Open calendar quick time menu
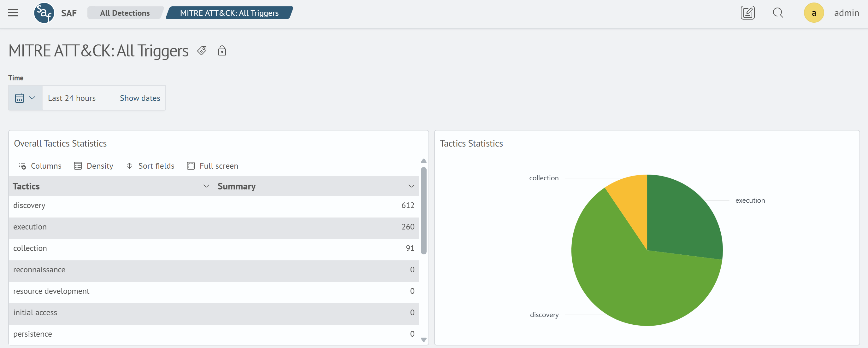The width and height of the screenshot is (868, 348). coord(25,98)
